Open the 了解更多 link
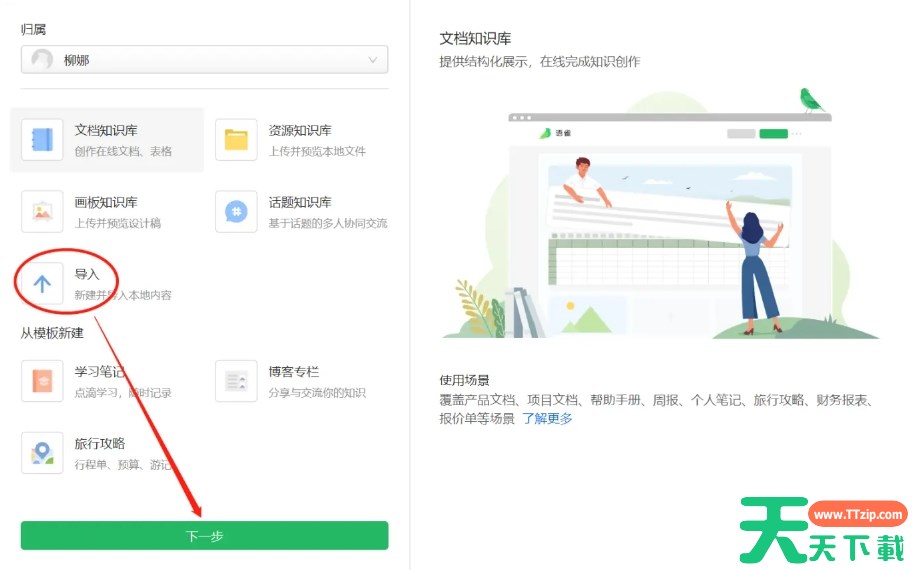The height and width of the screenshot is (570, 912). click(x=547, y=418)
